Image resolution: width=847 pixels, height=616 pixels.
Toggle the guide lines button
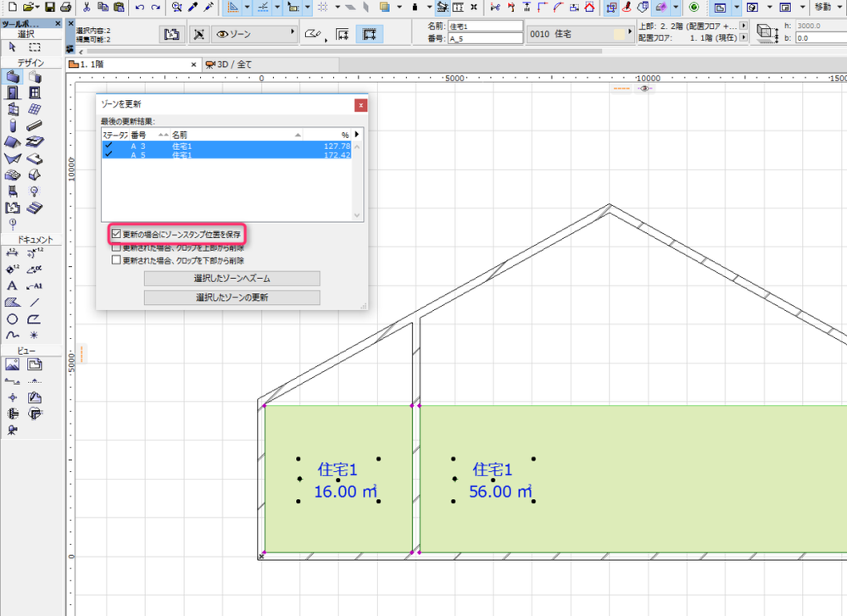coord(233,7)
